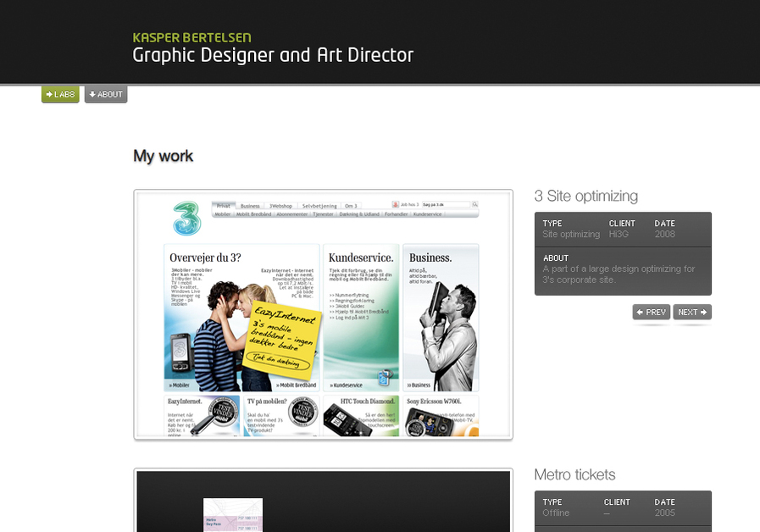Switch to the Business tab

pyautogui.click(x=252, y=204)
